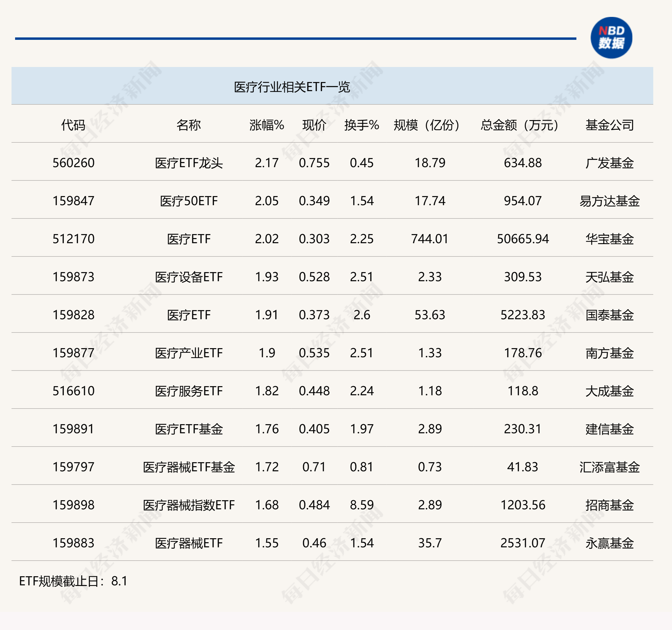Select the name 医疗50ETF
Viewport: 672px width, 630px height.
pos(189,201)
